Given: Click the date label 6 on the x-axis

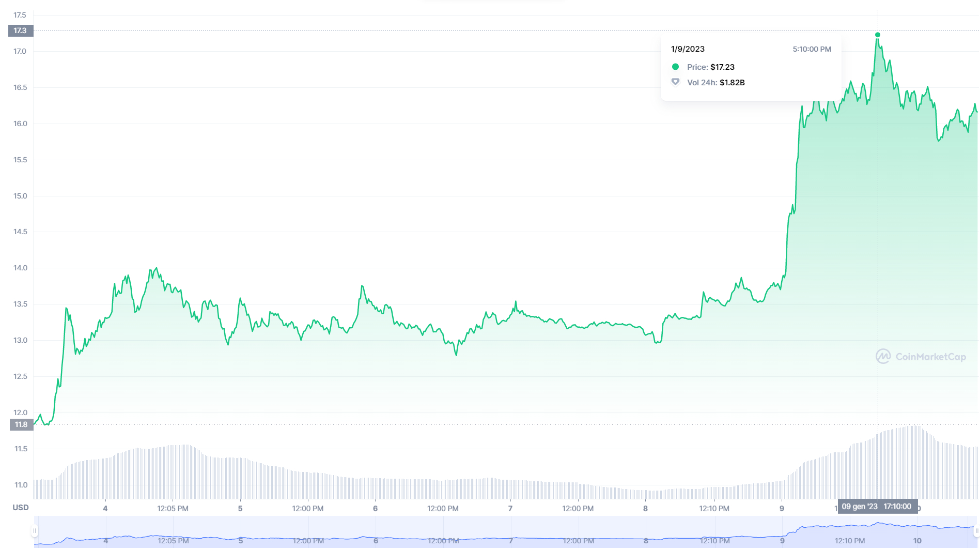Looking at the screenshot, I should pos(376,509).
